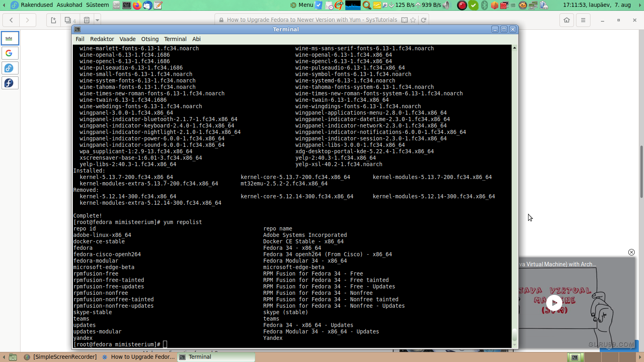
Task: Open the network connections tray icon
Action: 533,5
